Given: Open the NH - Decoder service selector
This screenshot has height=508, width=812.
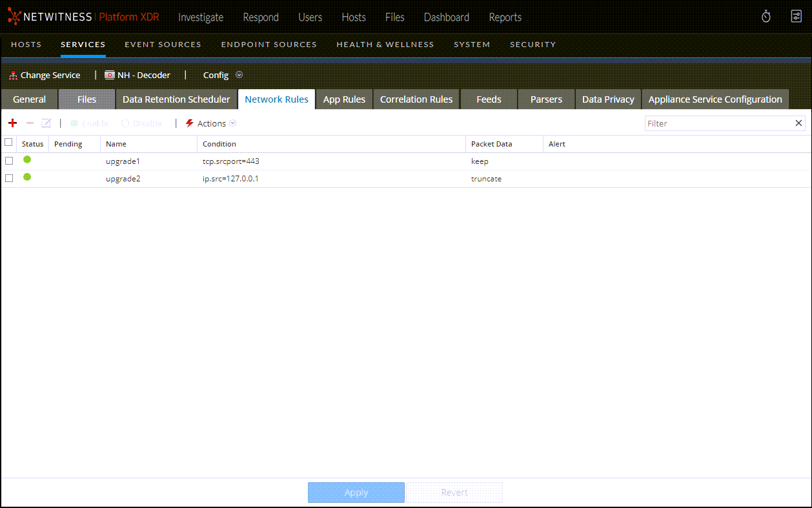Looking at the screenshot, I should point(137,76).
